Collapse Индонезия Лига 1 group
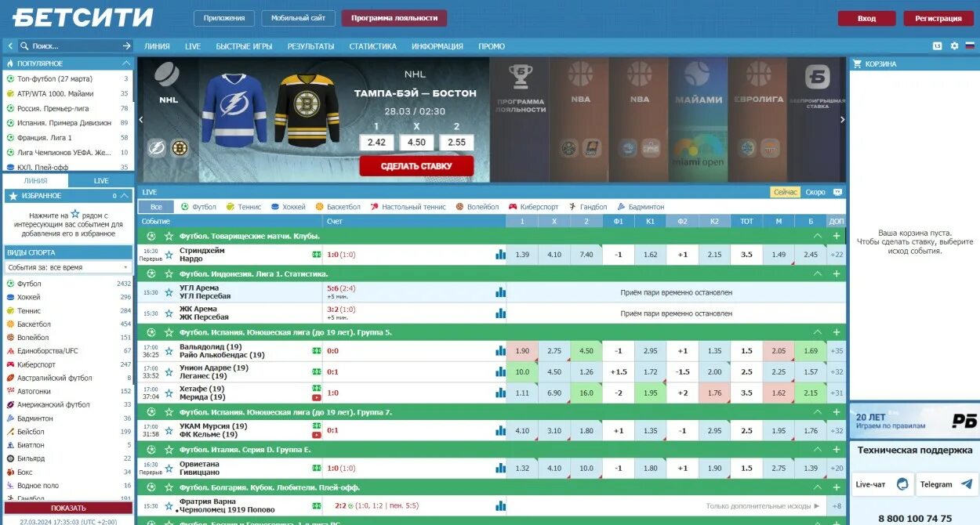Image resolution: width=980 pixels, height=525 pixels. click(x=818, y=274)
